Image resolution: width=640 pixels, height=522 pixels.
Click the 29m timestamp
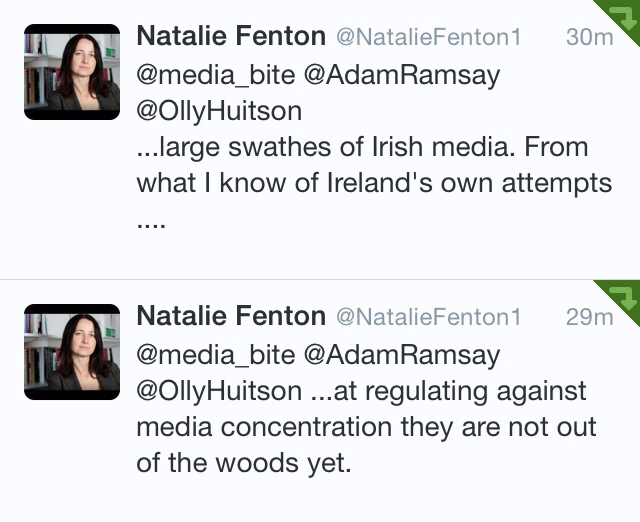pos(589,318)
